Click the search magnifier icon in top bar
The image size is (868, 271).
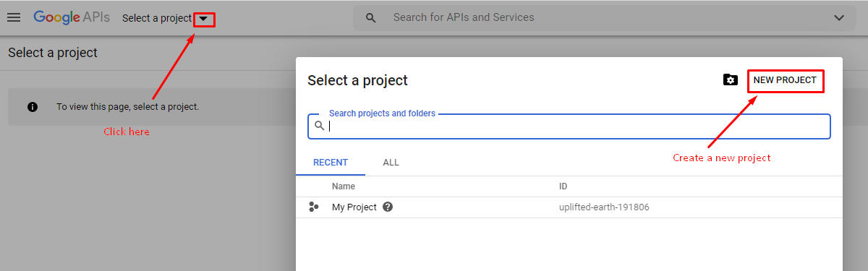click(371, 17)
